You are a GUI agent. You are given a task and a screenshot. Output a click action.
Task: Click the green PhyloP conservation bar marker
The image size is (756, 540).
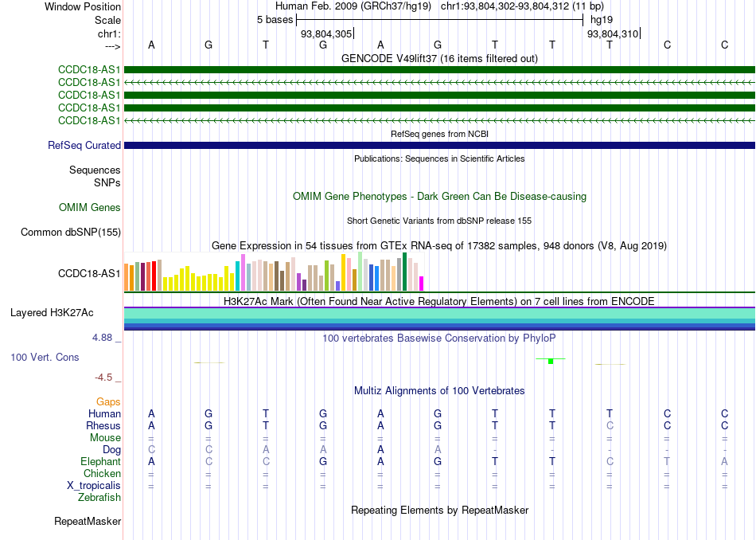click(551, 361)
